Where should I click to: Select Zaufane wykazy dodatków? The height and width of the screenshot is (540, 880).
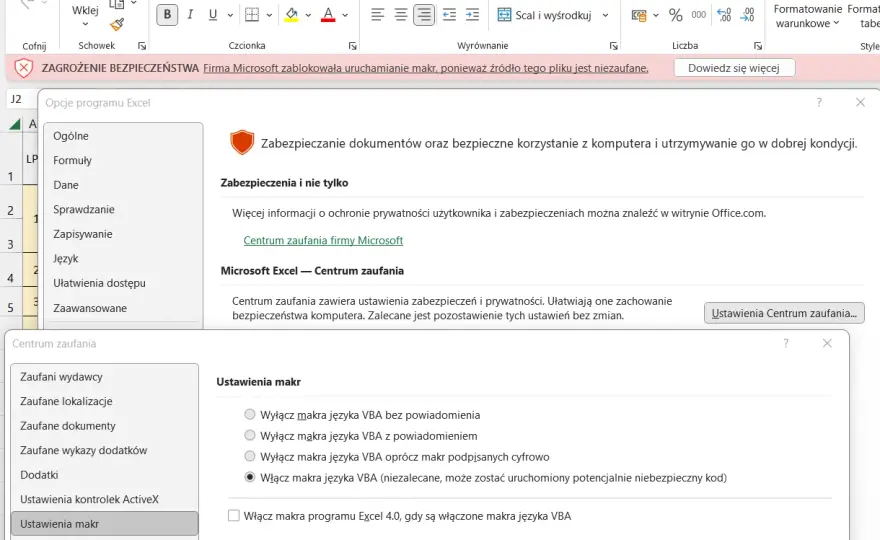tap(104, 451)
